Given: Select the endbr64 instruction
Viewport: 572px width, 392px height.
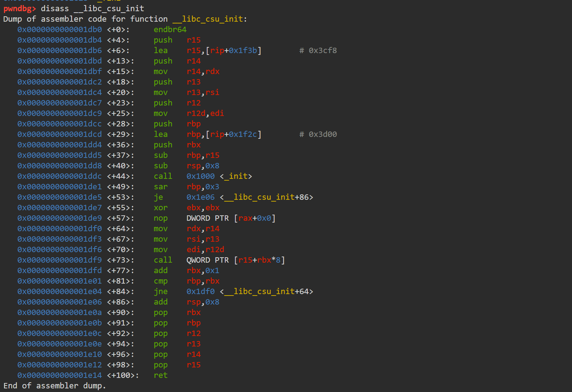Looking at the screenshot, I should [170, 29].
